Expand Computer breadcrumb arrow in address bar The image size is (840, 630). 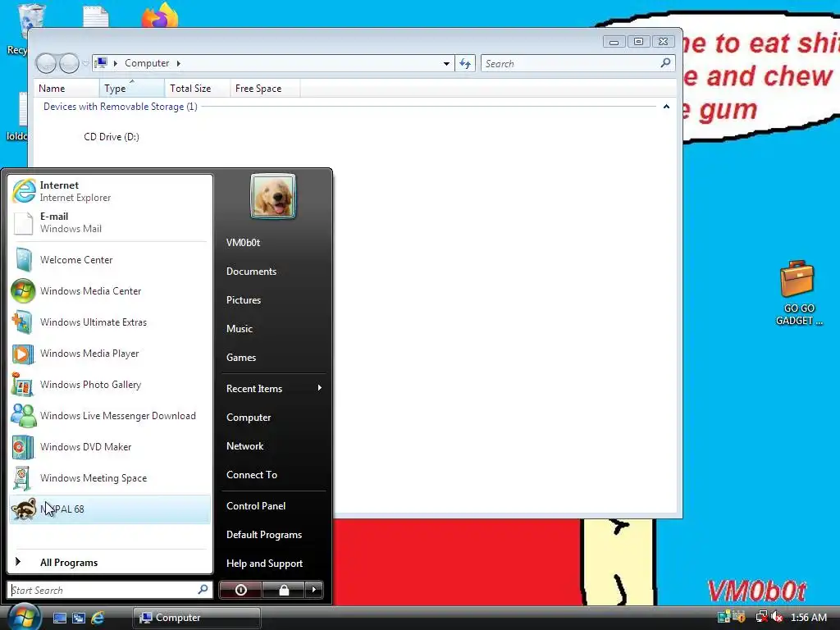178,63
